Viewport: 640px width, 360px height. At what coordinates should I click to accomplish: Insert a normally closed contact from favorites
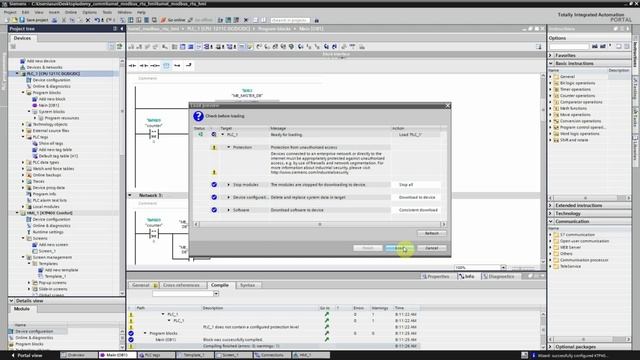pyautogui.click(x=144, y=65)
